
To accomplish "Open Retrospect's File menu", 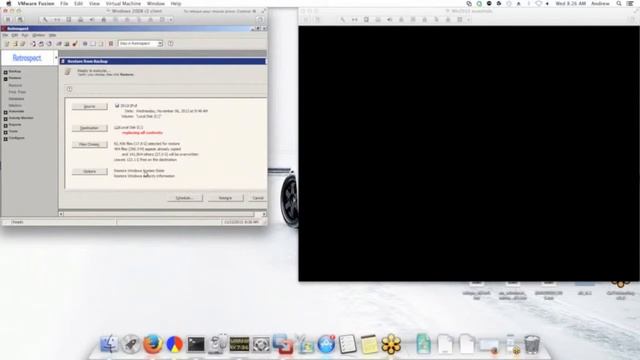I will pos(5,36).
